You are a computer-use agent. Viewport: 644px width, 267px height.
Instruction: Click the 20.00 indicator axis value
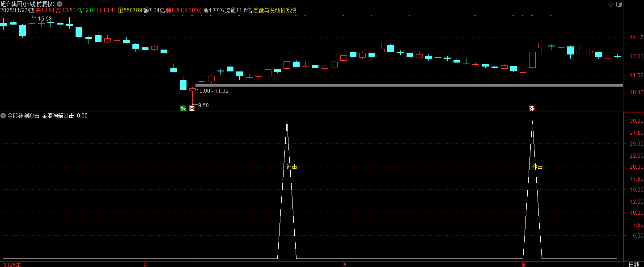636,167
